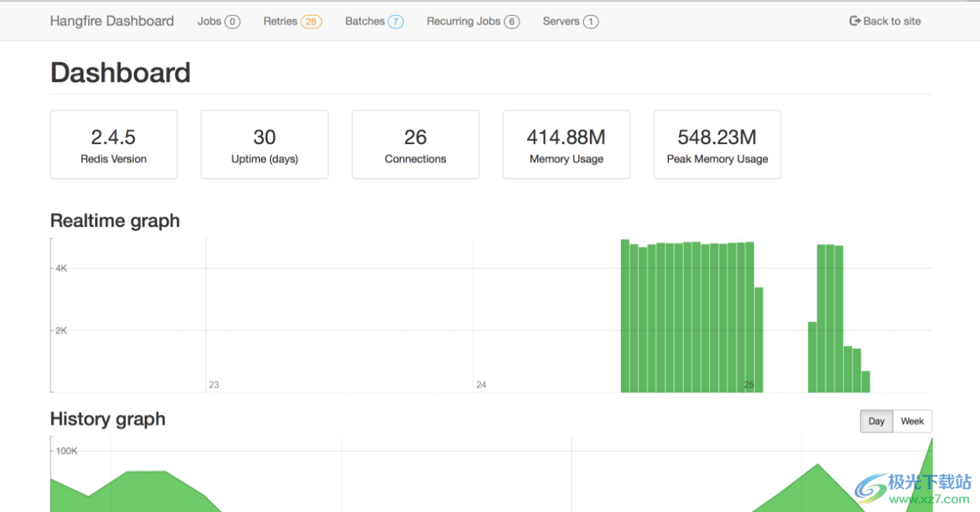Click the Connections 26 card

click(x=415, y=145)
